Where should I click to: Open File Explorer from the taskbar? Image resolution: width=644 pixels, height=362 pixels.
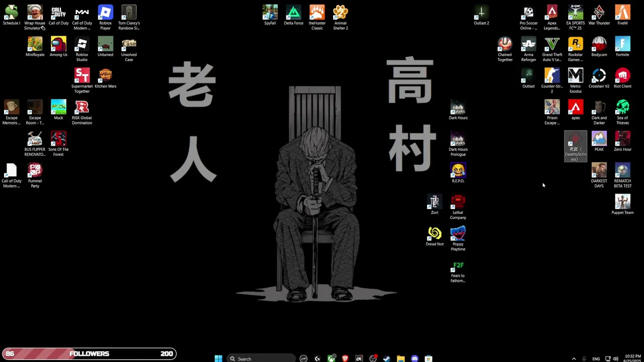(x=400, y=358)
